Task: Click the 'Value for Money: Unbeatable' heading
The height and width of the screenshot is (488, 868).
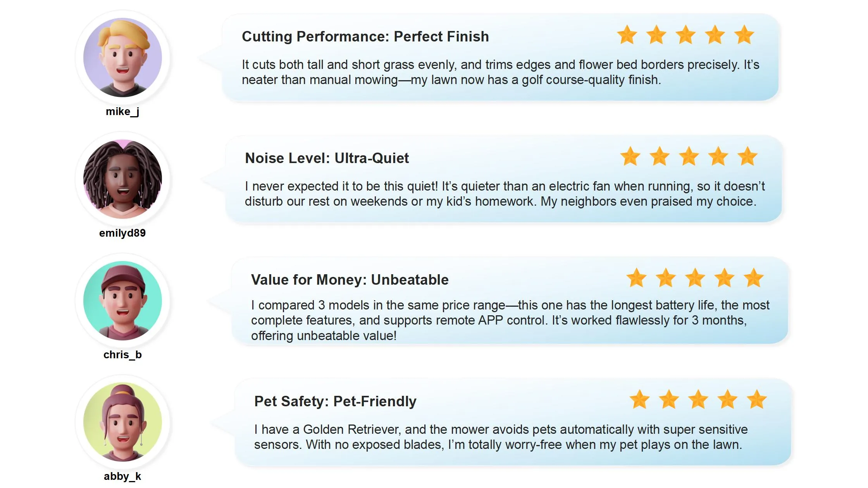Action: coord(350,280)
